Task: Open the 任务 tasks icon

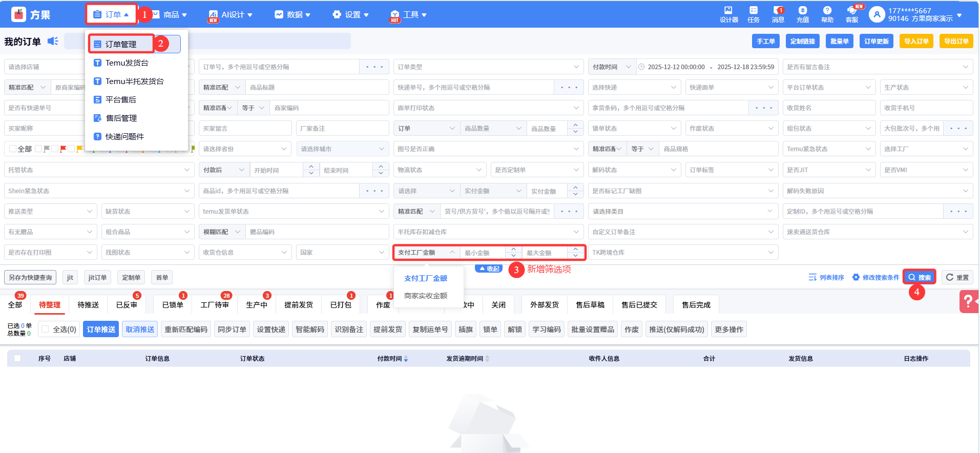Action: (753, 14)
